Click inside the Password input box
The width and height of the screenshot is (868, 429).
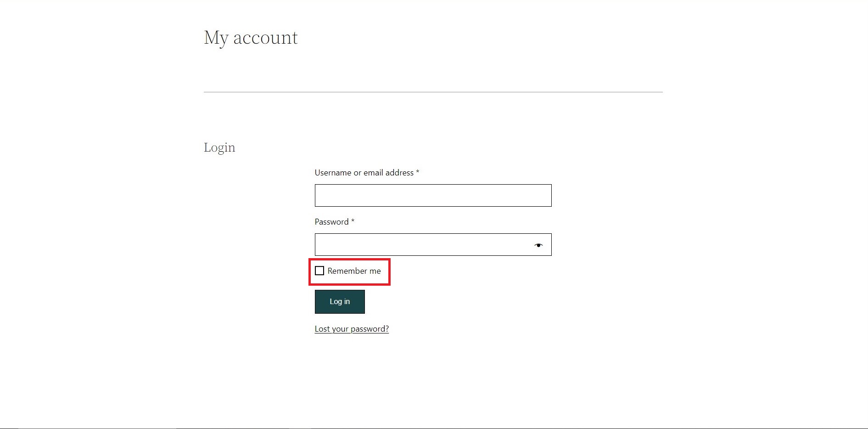click(x=413, y=244)
